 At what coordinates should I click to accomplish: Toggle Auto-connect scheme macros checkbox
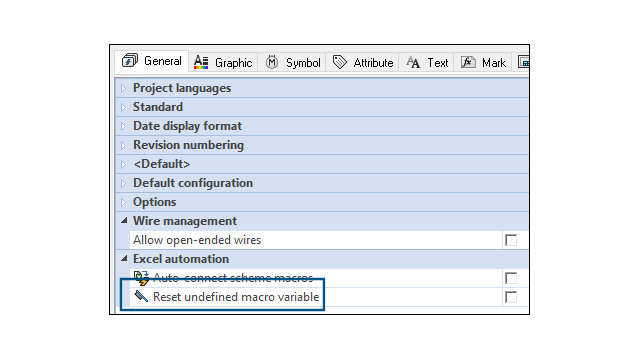pyautogui.click(x=511, y=278)
